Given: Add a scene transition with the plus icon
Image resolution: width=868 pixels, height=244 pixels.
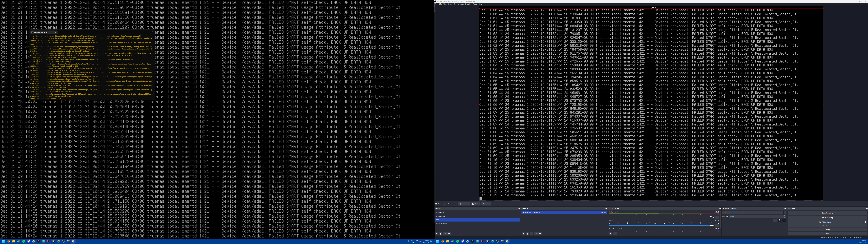Looking at the screenshot, I should point(775,220).
